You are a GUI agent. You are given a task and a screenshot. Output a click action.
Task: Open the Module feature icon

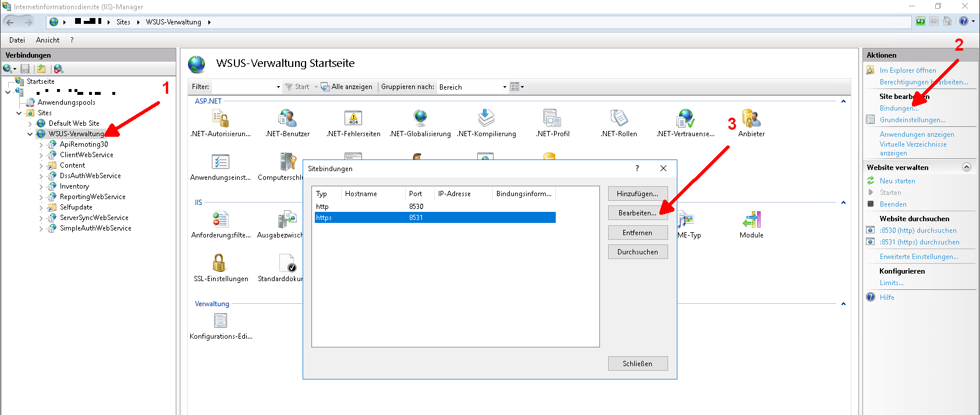[x=751, y=221]
